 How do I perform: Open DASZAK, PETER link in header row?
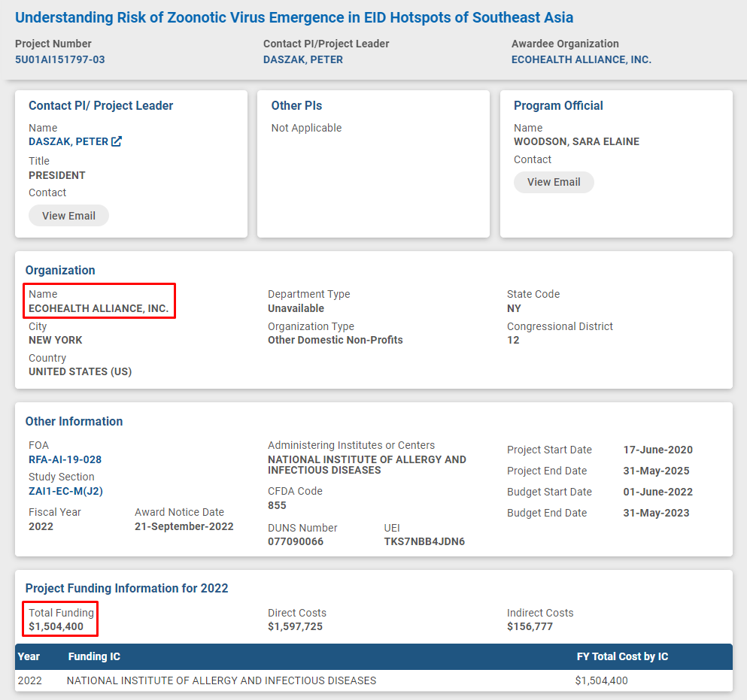click(303, 59)
